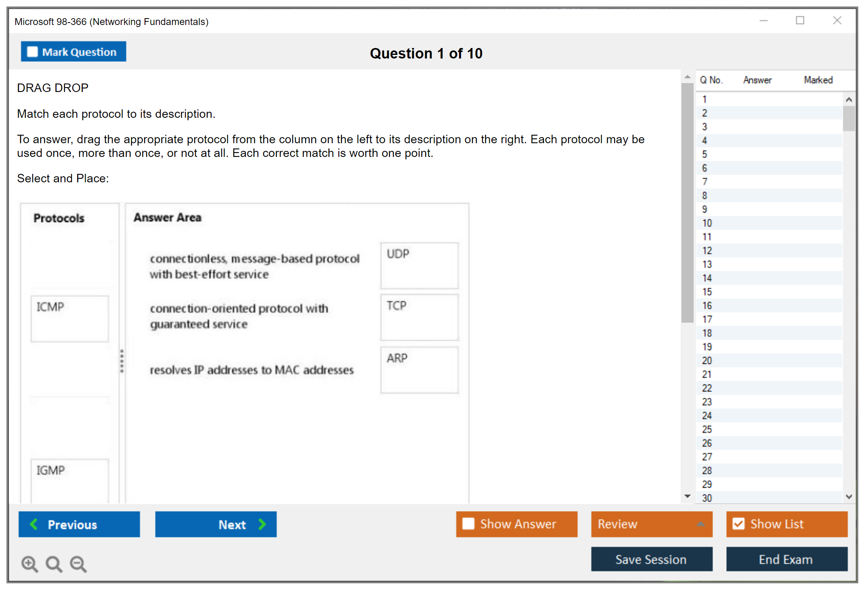Expand the Review dropdown arrow

click(700, 524)
